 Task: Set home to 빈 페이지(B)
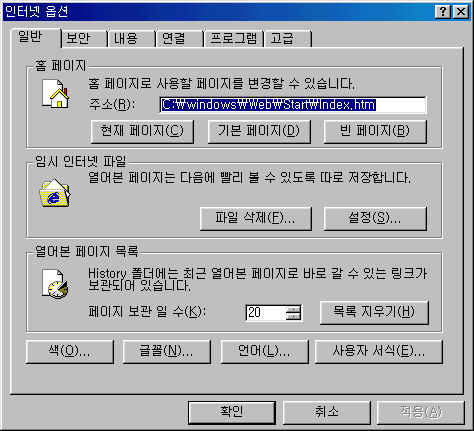tap(375, 131)
